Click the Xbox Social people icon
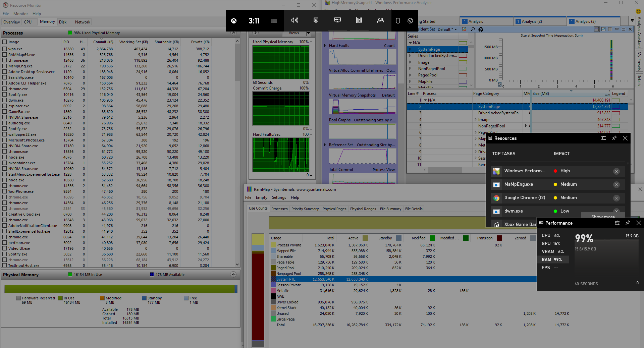Viewport: 644px width, 348px height. click(x=380, y=20)
